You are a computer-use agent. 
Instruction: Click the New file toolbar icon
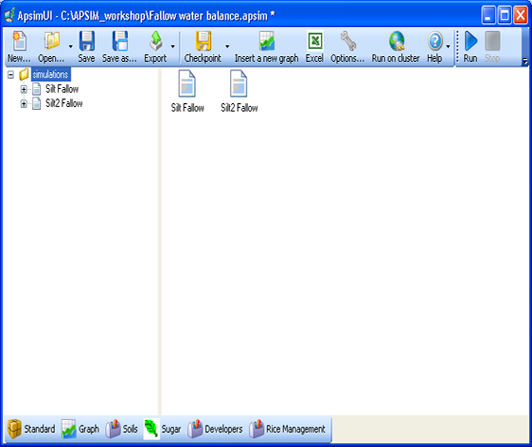coord(19,41)
